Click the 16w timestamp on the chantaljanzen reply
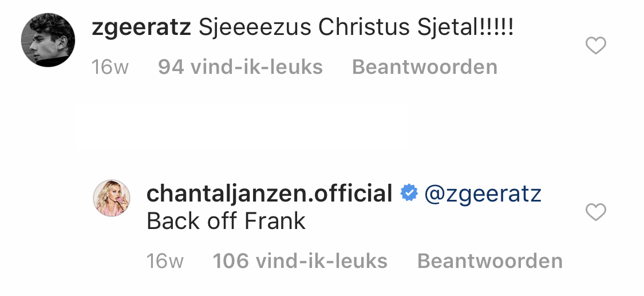The height and width of the screenshot is (296, 644). (x=165, y=261)
